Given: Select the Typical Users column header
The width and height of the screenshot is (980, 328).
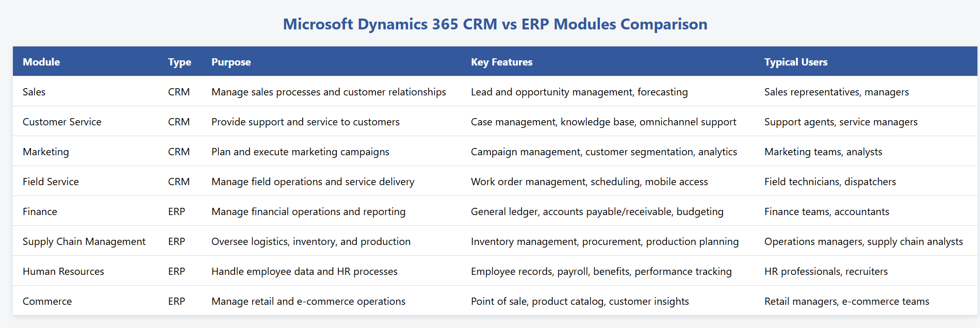Looking at the screenshot, I should (795, 62).
